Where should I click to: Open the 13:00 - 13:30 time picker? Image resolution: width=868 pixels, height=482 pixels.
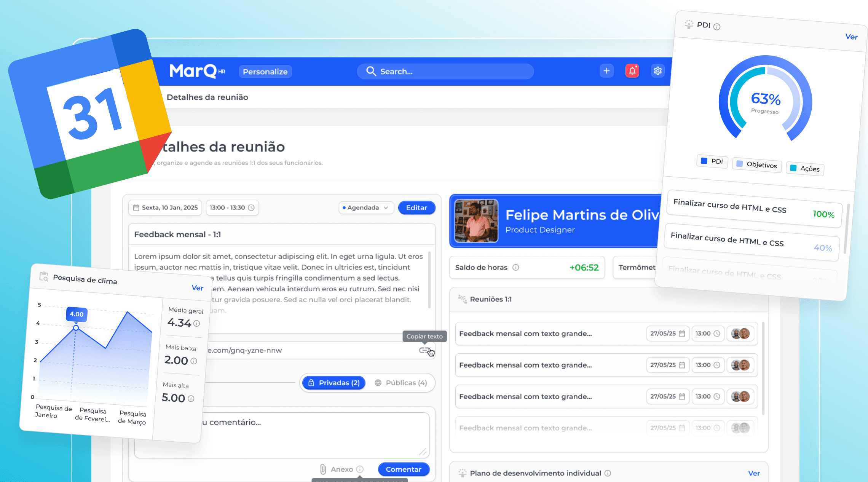232,207
